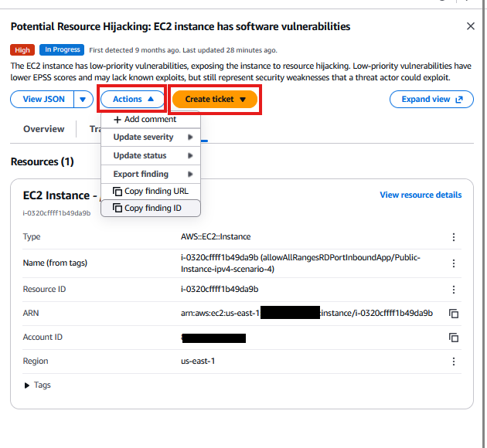Screen dimensions: 487x448
Task: Open View resource details link
Action: (421, 195)
